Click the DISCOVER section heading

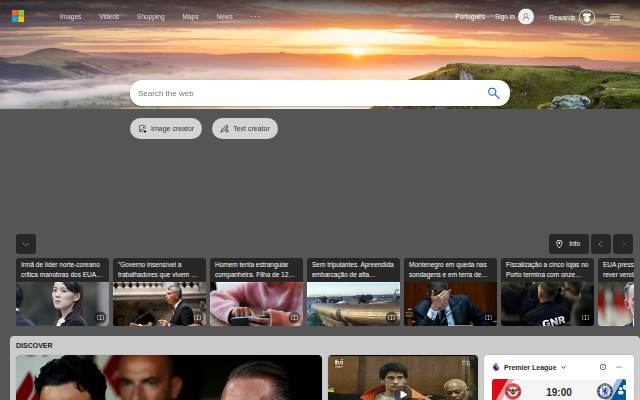pos(34,345)
